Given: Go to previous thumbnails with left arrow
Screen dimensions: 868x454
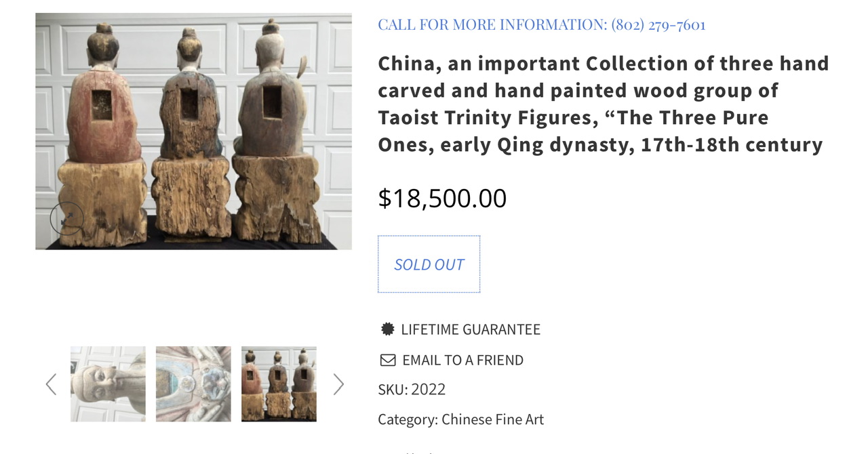Looking at the screenshot, I should [51, 384].
